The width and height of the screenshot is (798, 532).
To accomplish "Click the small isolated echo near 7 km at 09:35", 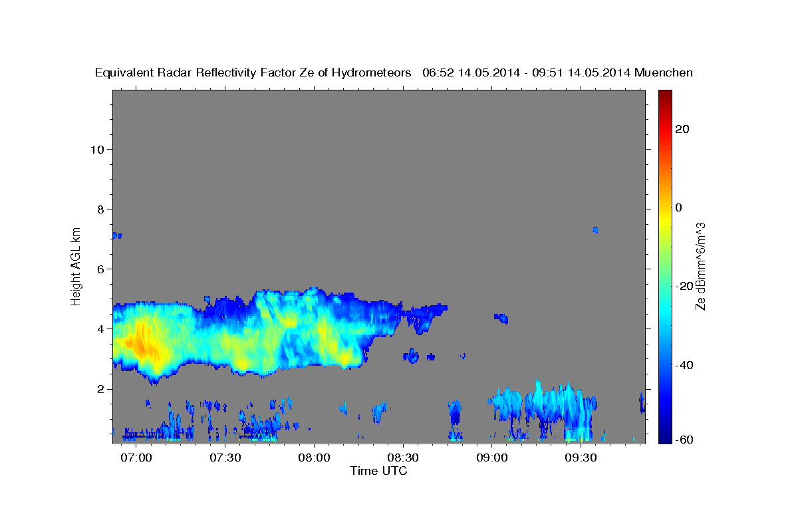I will [596, 229].
